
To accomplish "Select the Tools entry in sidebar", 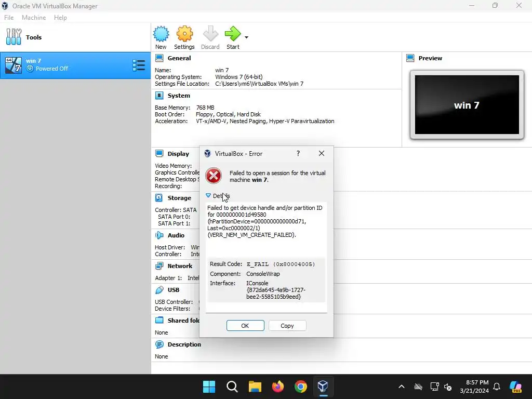I will coord(75,37).
